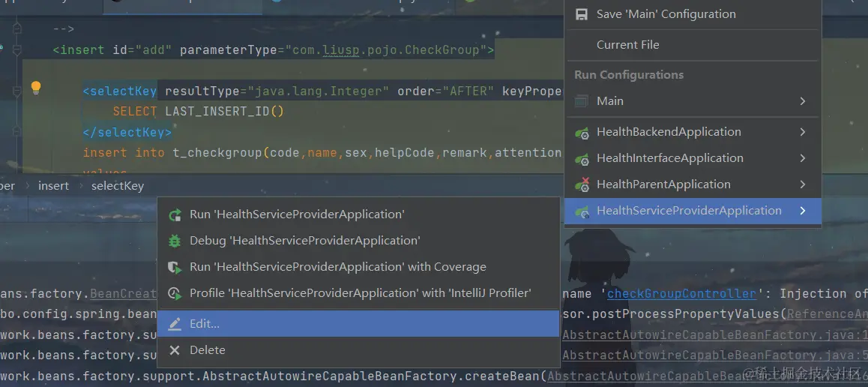Run 'HealthServiceProviderApplication' with Coverage
The height and width of the screenshot is (387, 868).
coord(358,267)
